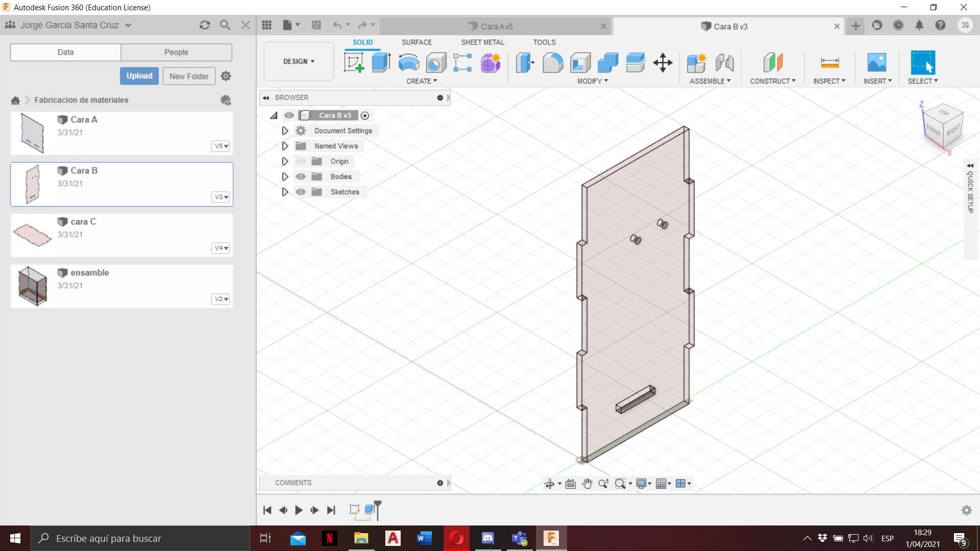Toggle visibility of Cara B v3 component
The image size is (980, 551).
289,115
